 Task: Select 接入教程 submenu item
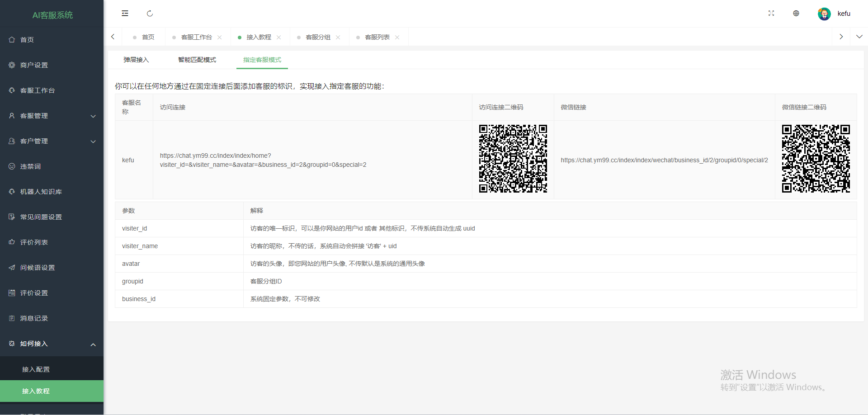(52, 391)
